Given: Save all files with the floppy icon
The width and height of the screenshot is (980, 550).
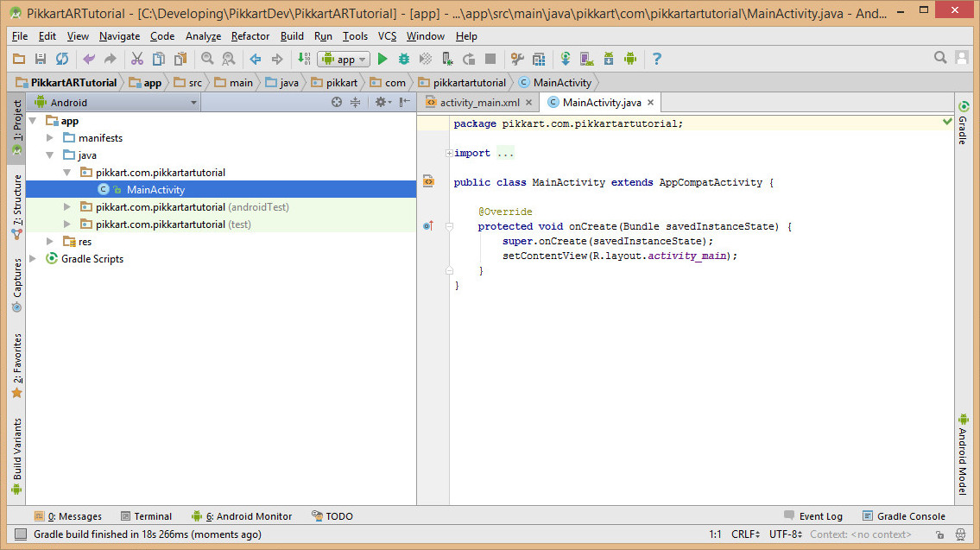Looking at the screenshot, I should 40,59.
